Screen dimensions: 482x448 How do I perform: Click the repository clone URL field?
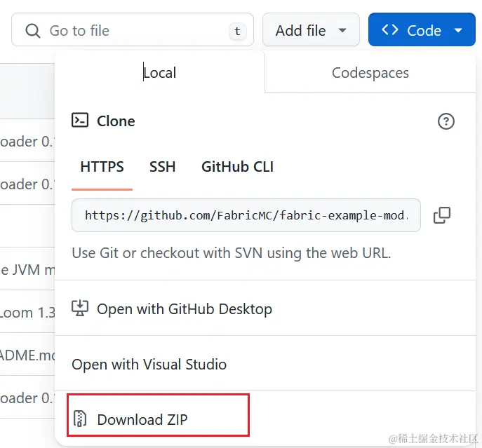(246, 215)
